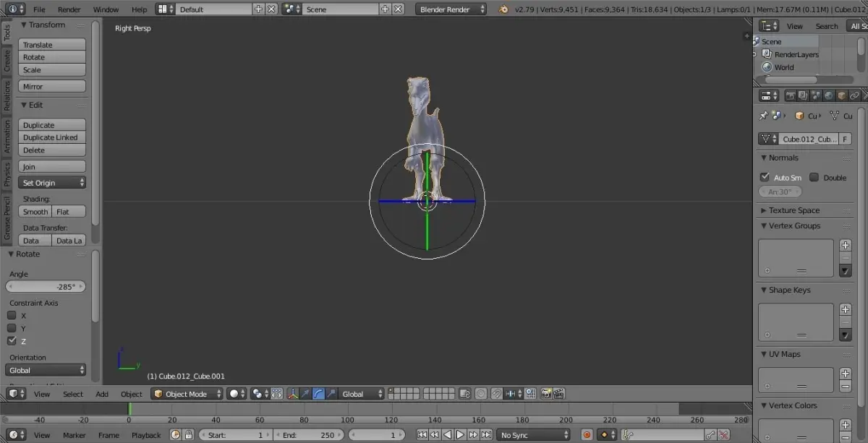Uncheck the Auto Smooth checkbox
The image size is (868, 443).
[x=765, y=177]
